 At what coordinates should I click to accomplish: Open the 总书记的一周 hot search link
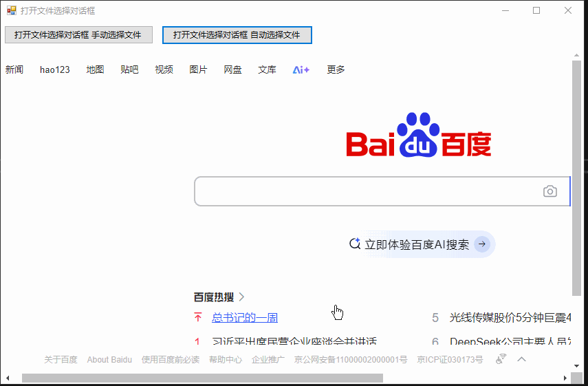[x=245, y=318]
